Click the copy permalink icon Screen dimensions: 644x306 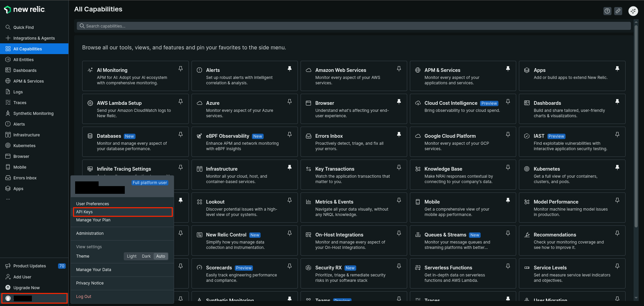click(x=618, y=11)
